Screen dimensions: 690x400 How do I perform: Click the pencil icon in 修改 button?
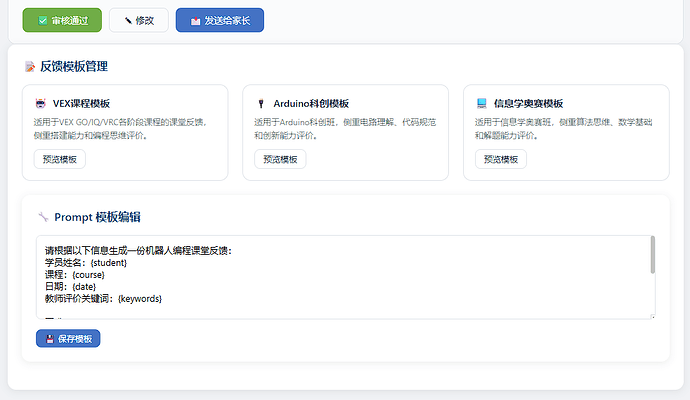coord(128,21)
